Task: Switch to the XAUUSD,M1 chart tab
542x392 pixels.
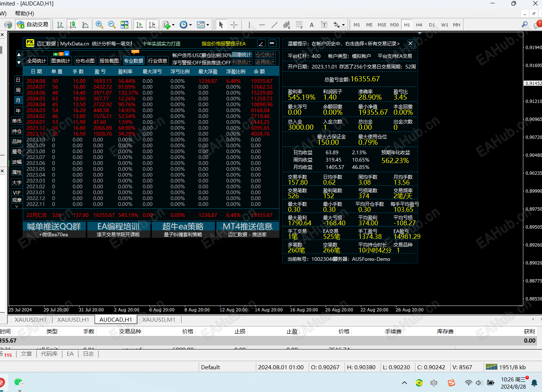Action: pos(159,319)
